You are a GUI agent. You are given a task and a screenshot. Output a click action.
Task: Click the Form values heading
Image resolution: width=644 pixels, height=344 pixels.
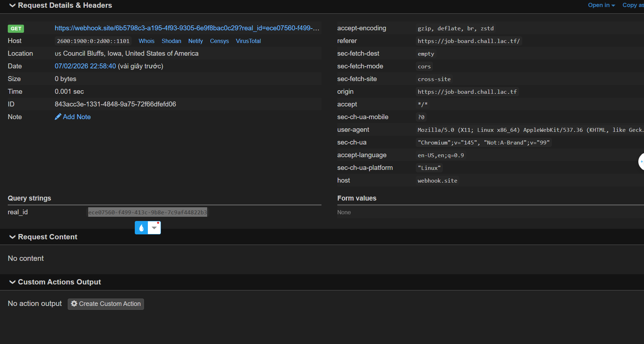357,198
